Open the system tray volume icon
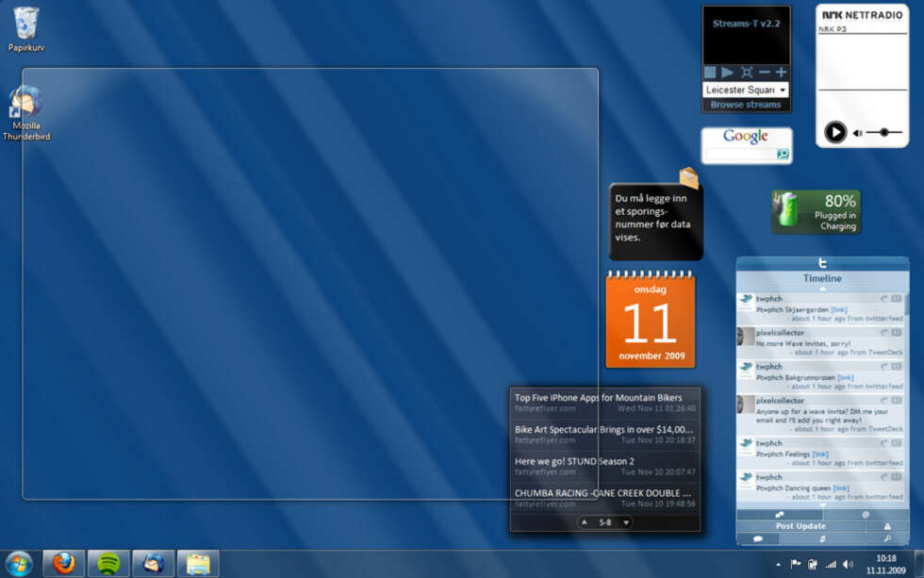The height and width of the screenshot is (578, 924). [848, 565]
